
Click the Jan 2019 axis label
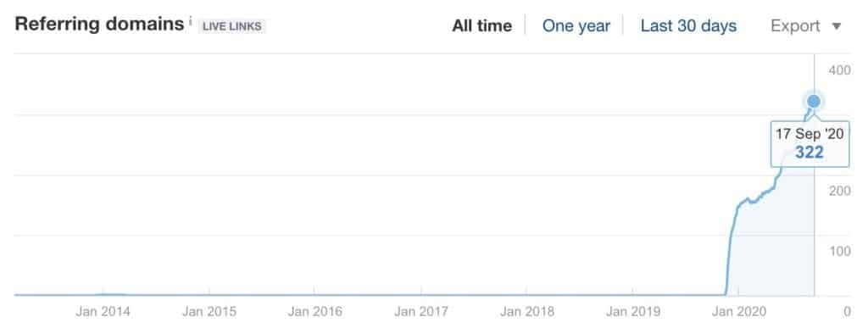632,311
